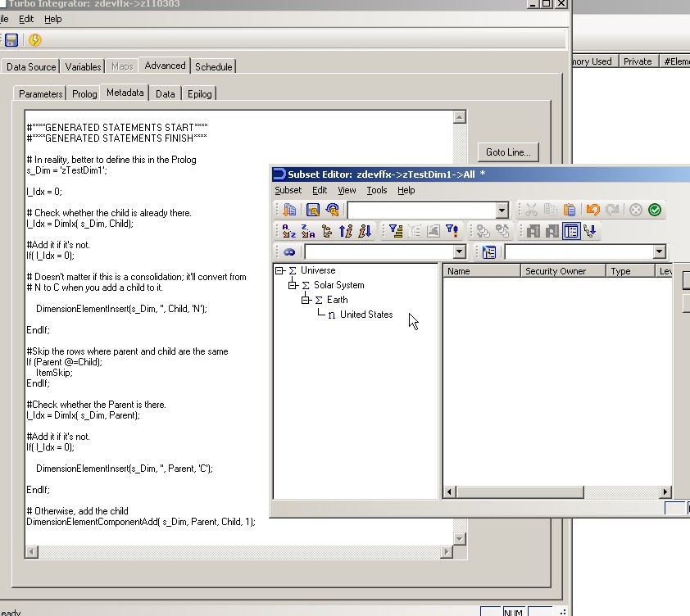Click the greyed Copy icon
Screen dimensions: 690x616
pos(550,210)
